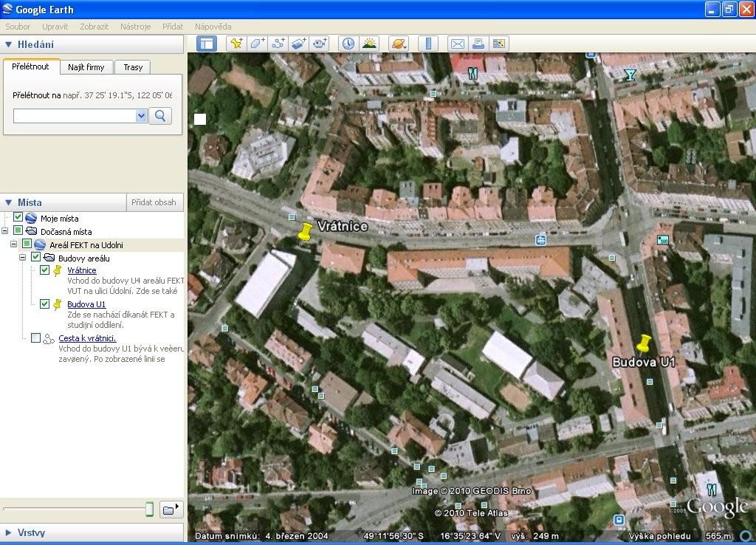Image resolution: width=756 pixels, height=545 pixels.
Task: Uncheck the Budovy areálu checkbox
Action: pos(35,256)
